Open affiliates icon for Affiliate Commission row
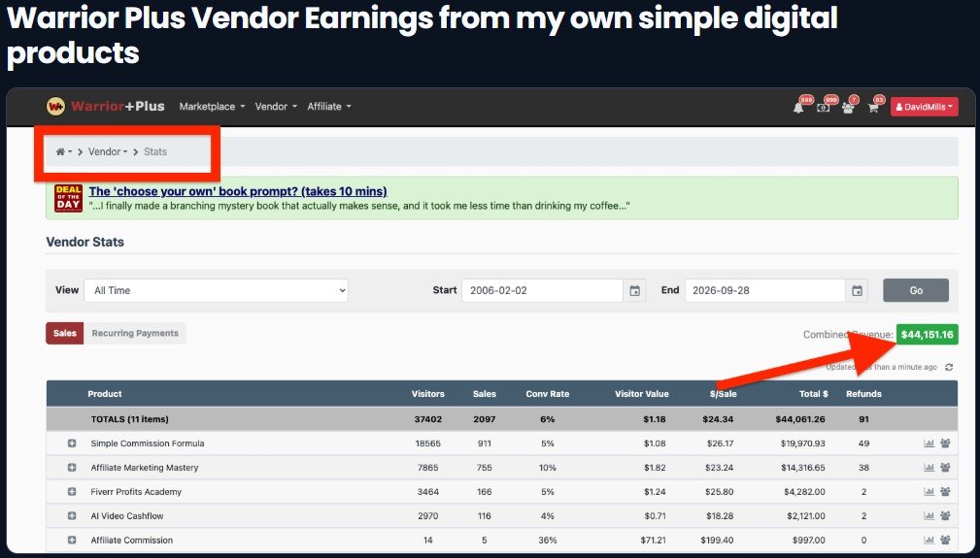 click(x=945, y=540)
